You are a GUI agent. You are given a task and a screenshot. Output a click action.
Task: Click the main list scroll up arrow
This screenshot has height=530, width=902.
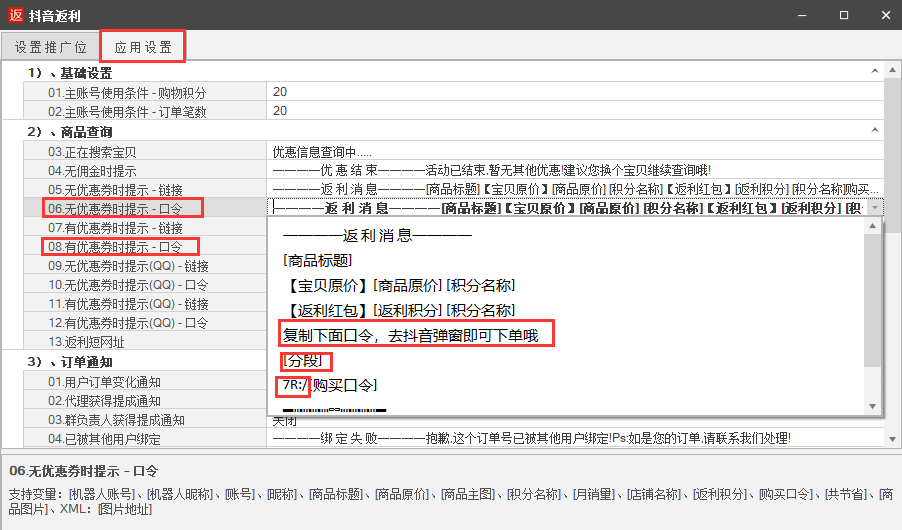pos(892,70)
